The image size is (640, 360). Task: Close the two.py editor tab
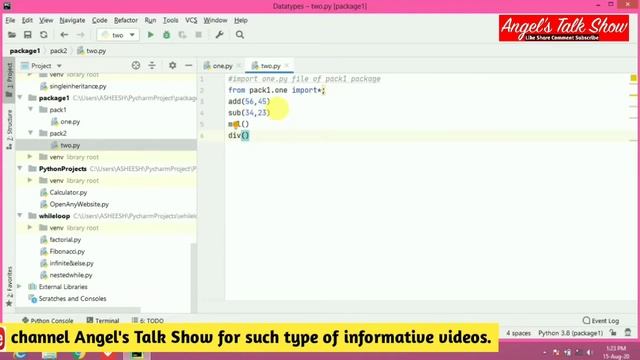[287, 66]
